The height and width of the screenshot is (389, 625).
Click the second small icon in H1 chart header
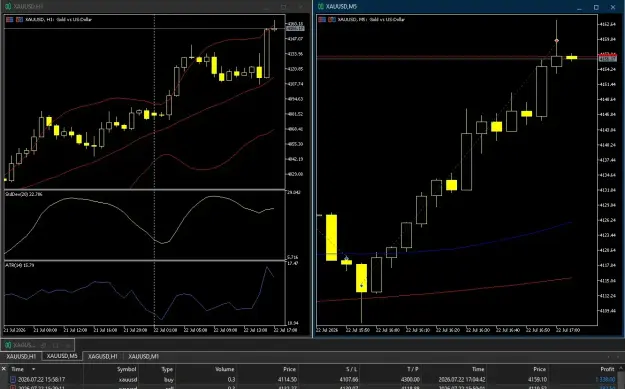point(19,19)
